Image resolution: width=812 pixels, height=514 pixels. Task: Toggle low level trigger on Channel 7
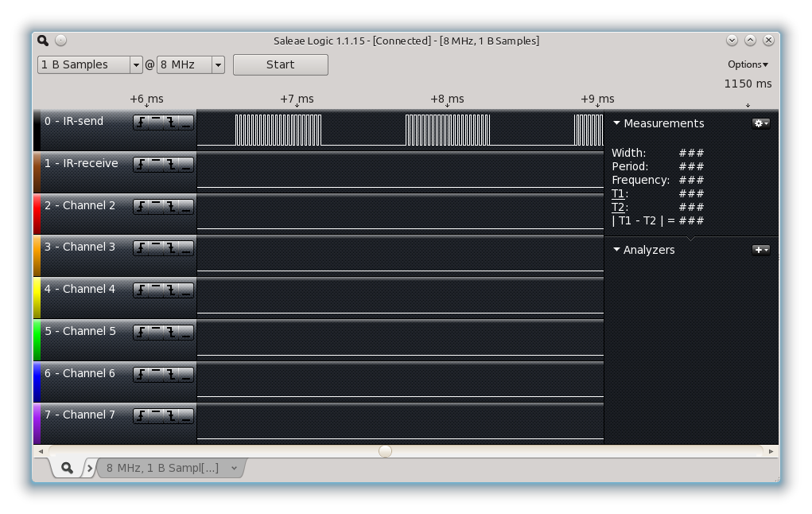pyautogui.click(x=186, y=416)
